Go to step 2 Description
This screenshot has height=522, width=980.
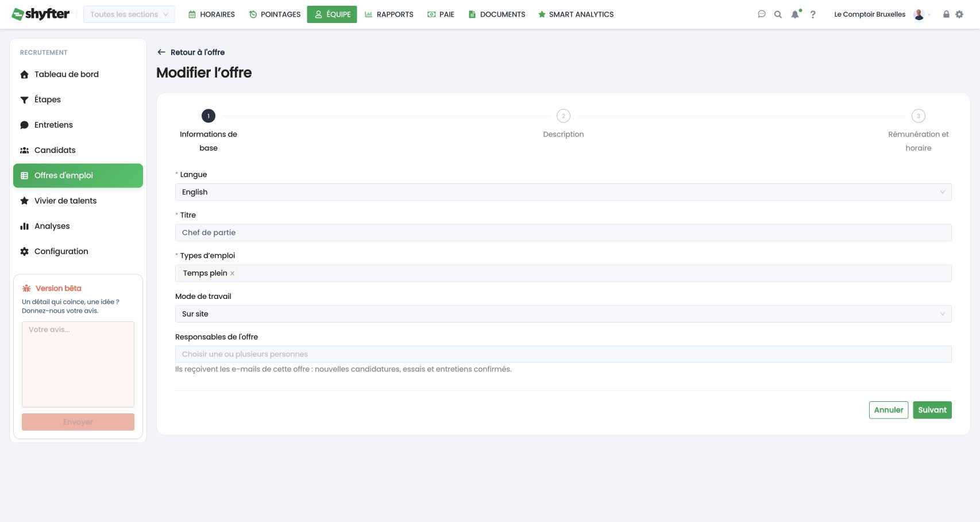point(564,124)
